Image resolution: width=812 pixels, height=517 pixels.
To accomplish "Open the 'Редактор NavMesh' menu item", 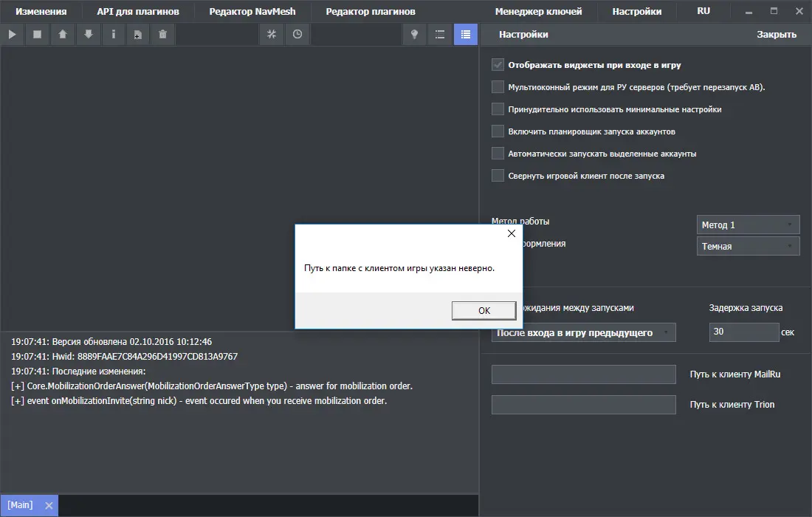I will coord(251,12).
